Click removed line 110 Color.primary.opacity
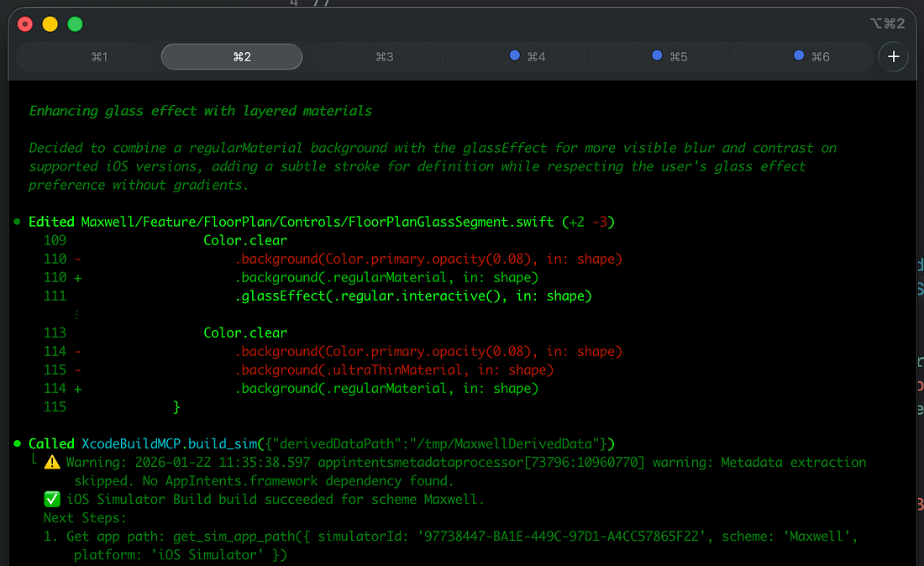The width and height of the screenshot is (924, 566). [429, 259]
